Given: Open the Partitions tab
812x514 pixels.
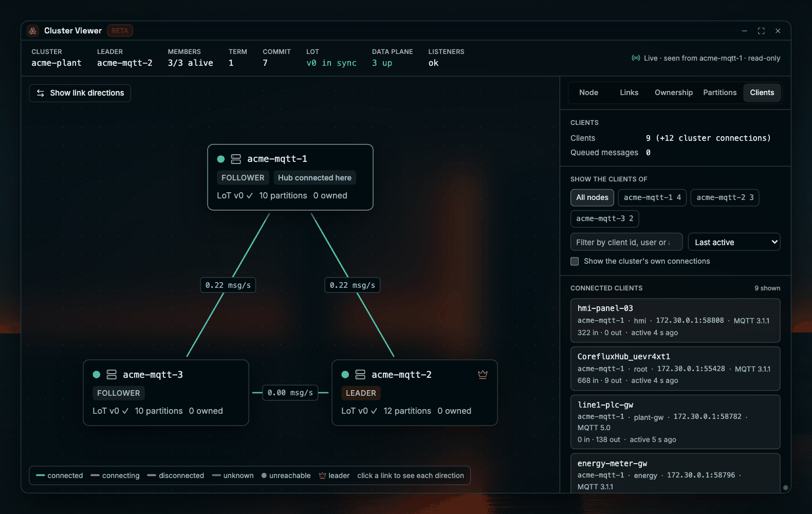Looking at the screenshot, I should [x=719, y=93].
